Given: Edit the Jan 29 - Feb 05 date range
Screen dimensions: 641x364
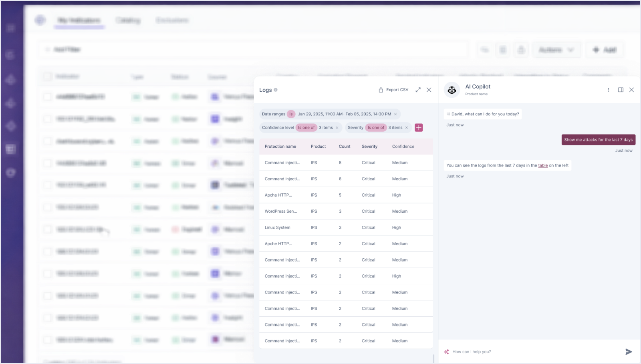Looking at the screenshot, I should [x=345, y=114].
